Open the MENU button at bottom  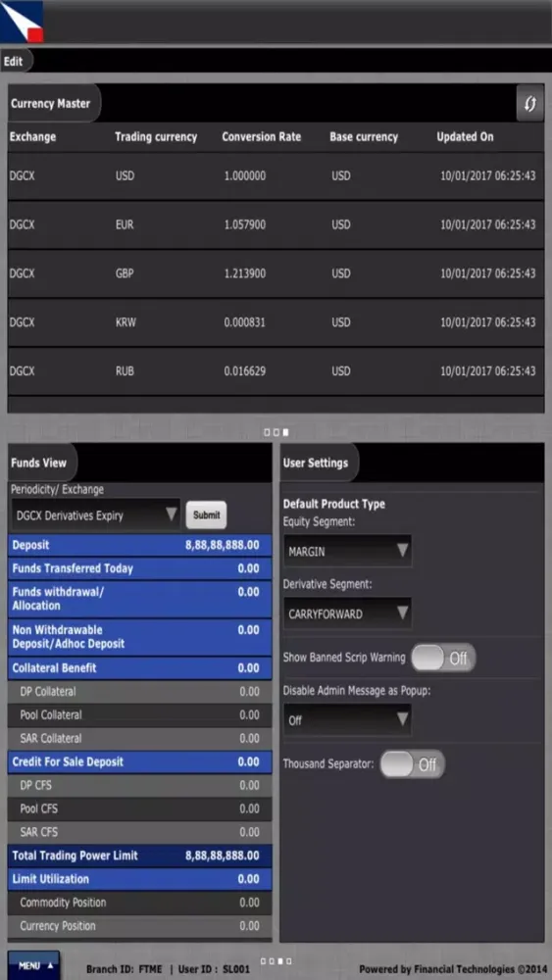[33, 965]
